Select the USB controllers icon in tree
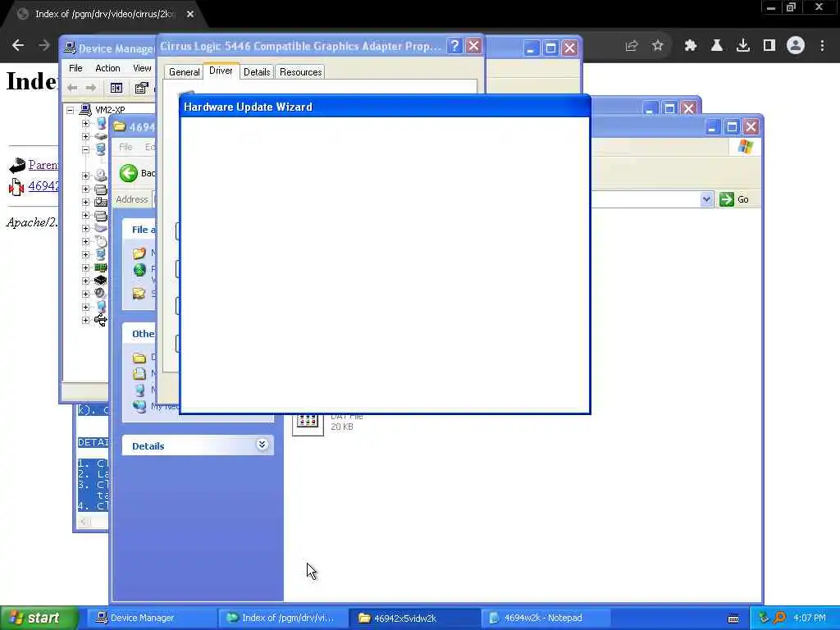The width and height of the screenshot is (840, 630). click(101, 321)
